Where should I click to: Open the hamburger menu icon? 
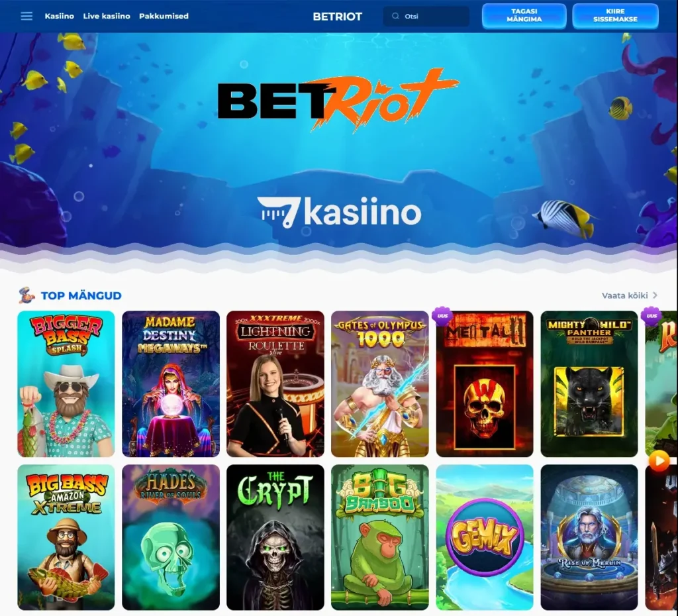pyautogui.click(x=26, y=16)
